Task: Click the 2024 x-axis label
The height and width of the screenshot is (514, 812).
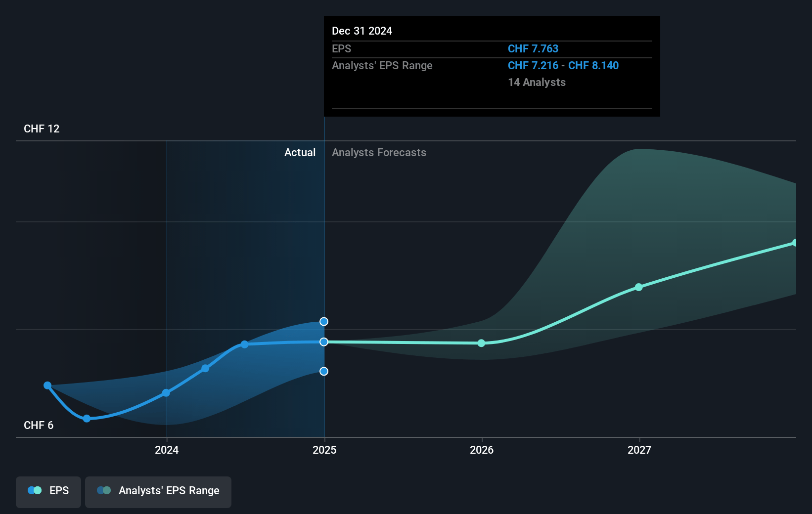Action: [x=167, y=450]
